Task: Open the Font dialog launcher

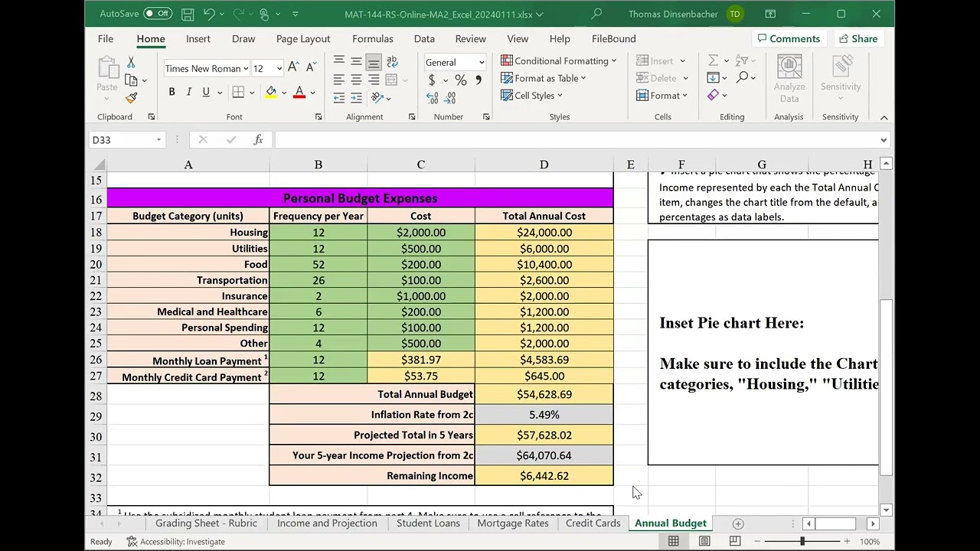Action: [x=318, y=117]
